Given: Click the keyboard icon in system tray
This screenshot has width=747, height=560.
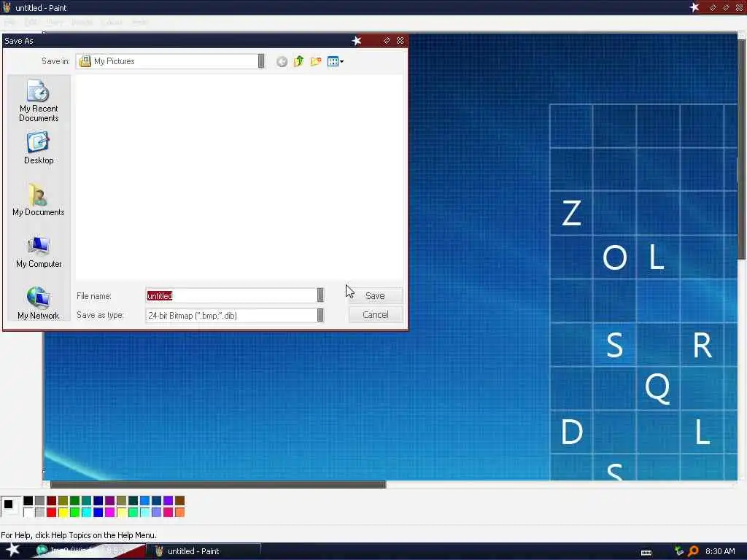Looking at the screenshot, I should pos(646,553).
